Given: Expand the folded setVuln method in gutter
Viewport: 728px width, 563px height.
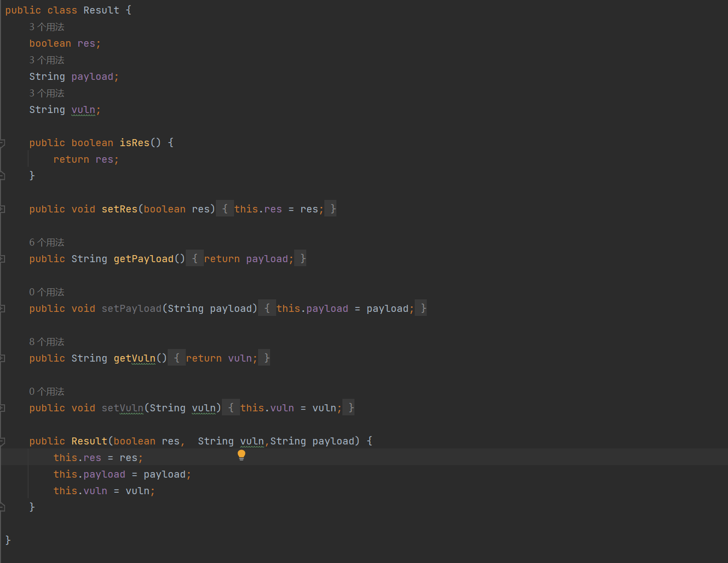Looking at the screenshot, I should click(x=2, y=408).
